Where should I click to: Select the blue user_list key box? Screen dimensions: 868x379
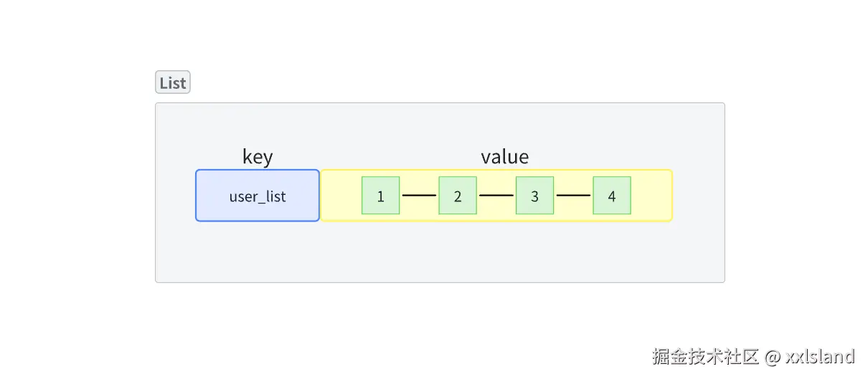coord(258,196)
